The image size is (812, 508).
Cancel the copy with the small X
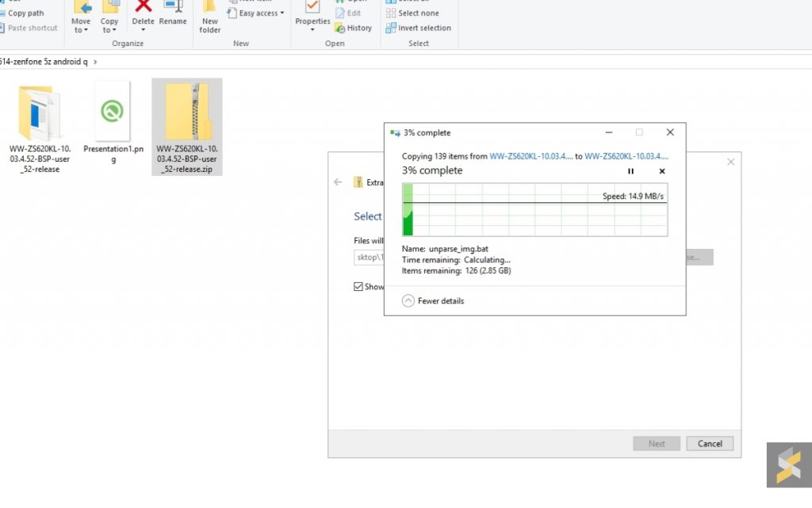pyautogui.click(x=662, y=171)
